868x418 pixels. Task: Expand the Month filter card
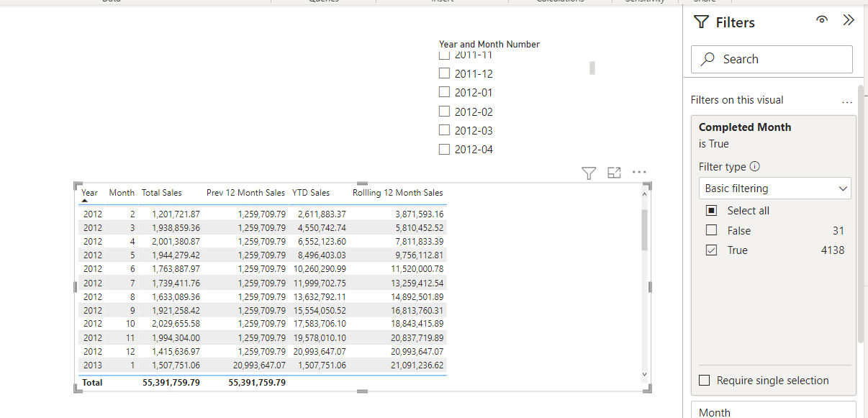coord(774,412)
